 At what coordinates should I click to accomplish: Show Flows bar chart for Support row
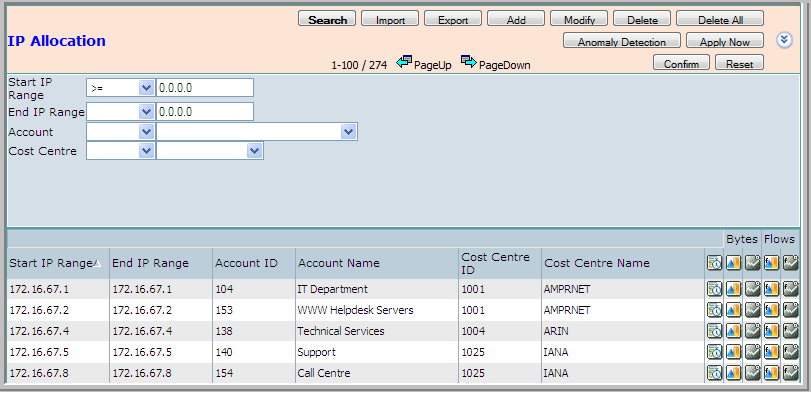[771, 352]
